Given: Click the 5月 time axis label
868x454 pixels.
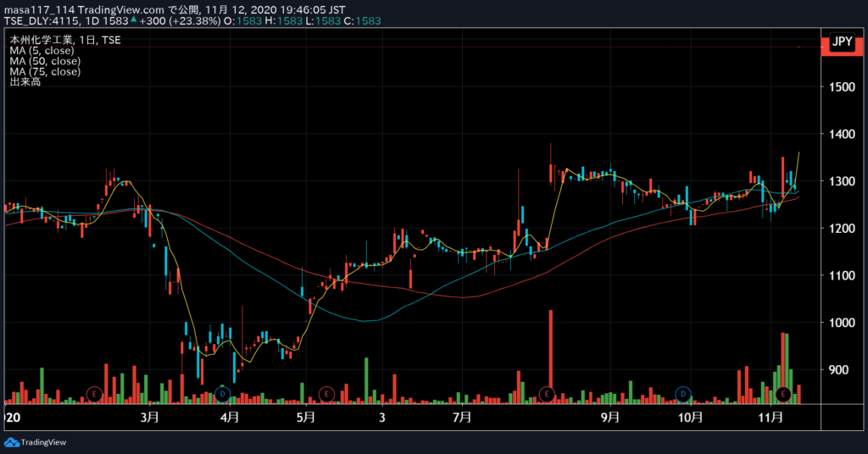Looking at the screenshot, I should coord(305,417).
